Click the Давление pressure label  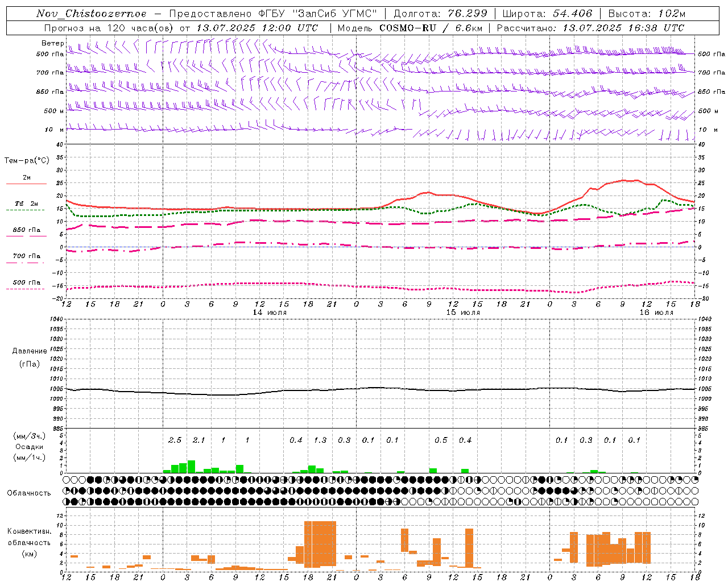[x=30, y=351]
